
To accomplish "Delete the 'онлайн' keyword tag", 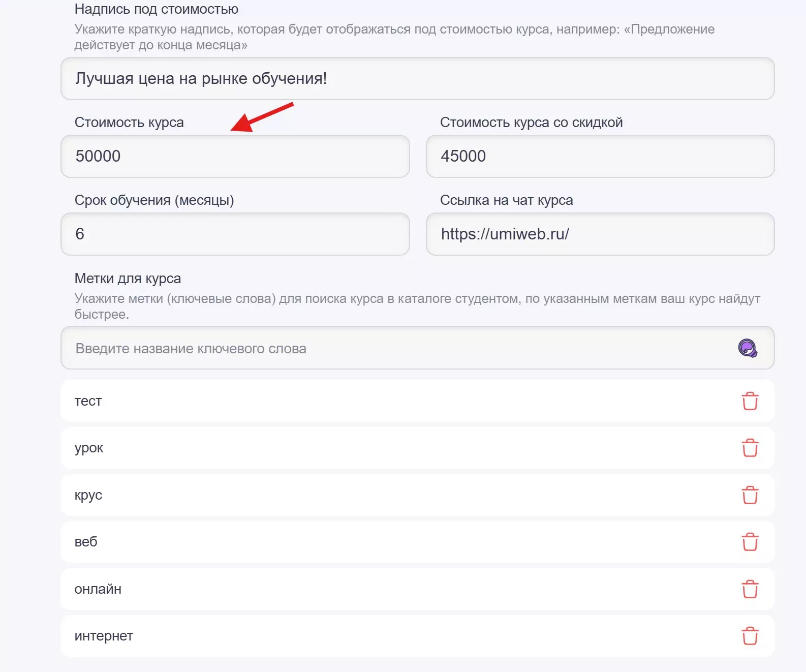I will [750, 589].
